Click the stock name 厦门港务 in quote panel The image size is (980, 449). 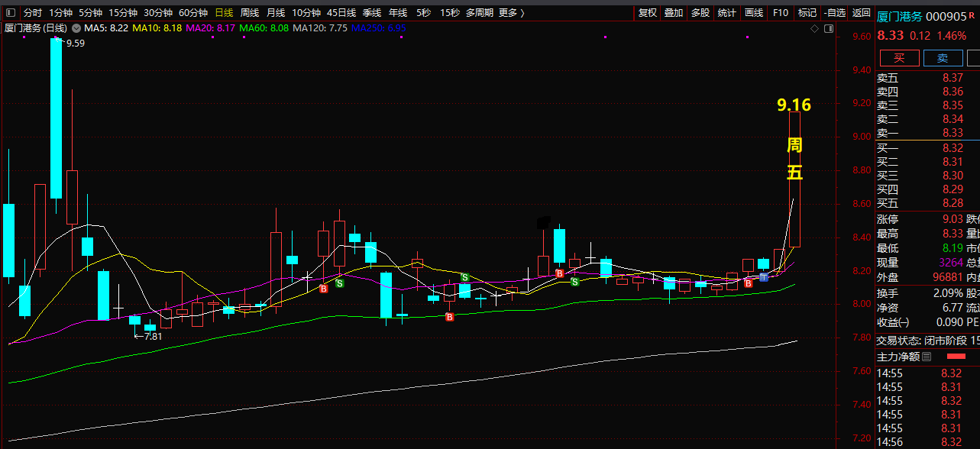click(899, 16)
